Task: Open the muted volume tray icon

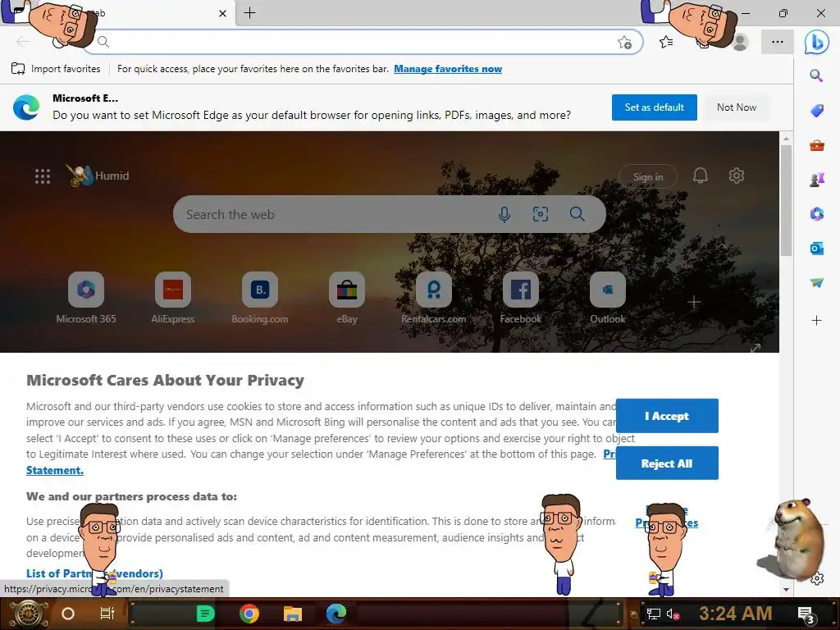Action: point(673,614)
